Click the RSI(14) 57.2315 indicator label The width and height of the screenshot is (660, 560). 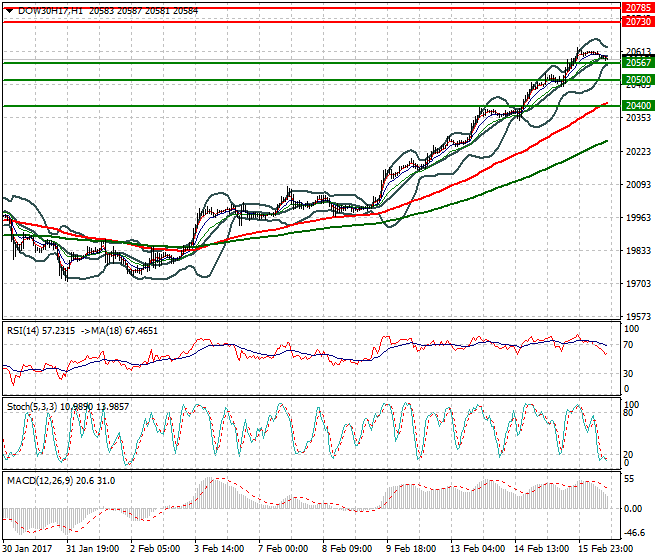41,331
